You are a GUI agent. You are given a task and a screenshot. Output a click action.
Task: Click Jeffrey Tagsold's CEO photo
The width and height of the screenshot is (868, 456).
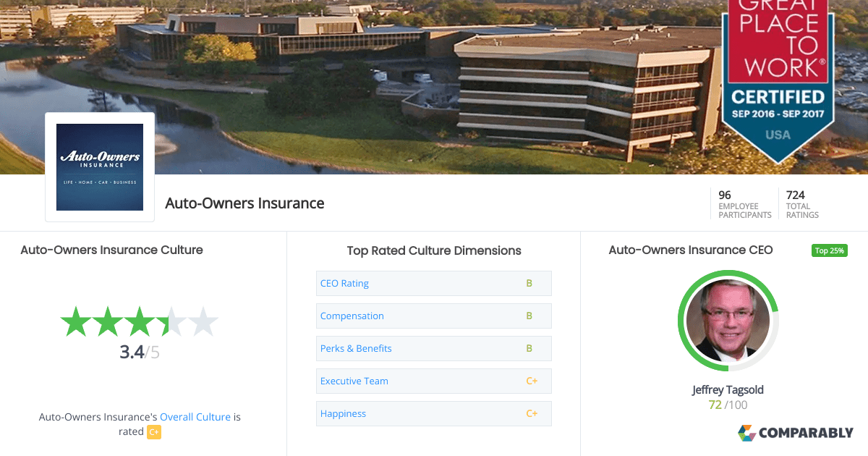pos(728,321)
